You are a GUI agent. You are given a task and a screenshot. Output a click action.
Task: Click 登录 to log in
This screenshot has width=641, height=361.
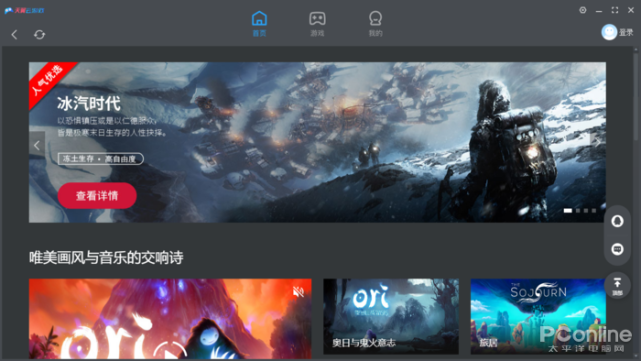[626, 32]
